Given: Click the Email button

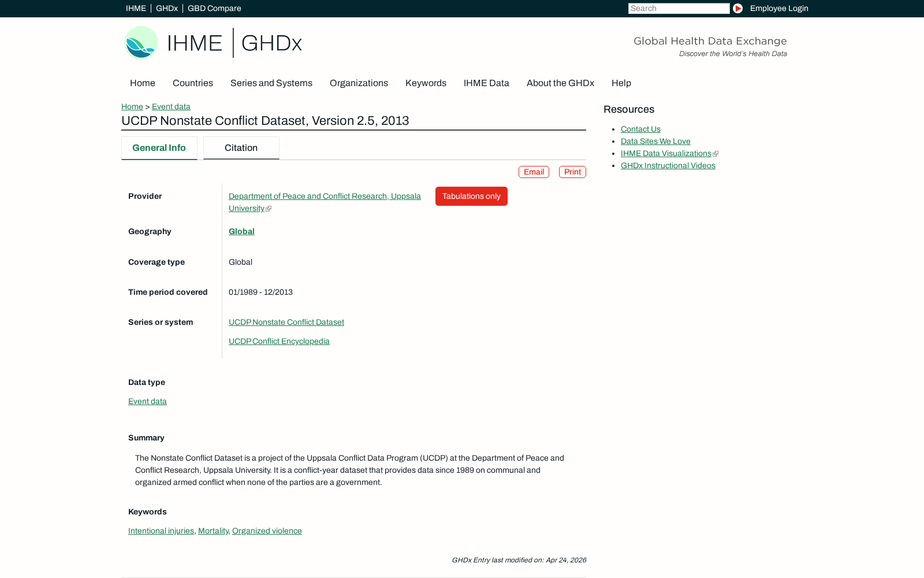Looking at the screenshot, I should pos(534,172).
